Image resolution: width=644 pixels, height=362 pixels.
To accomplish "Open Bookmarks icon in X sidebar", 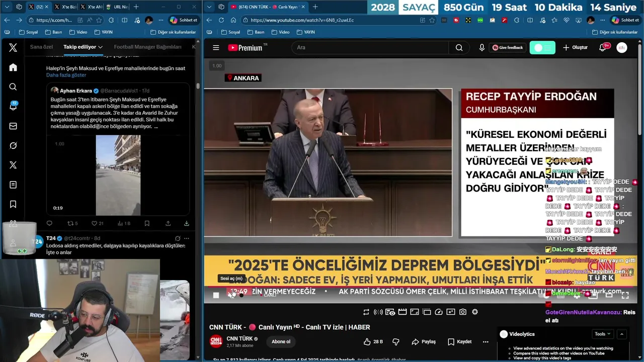I will click(13, 204).
